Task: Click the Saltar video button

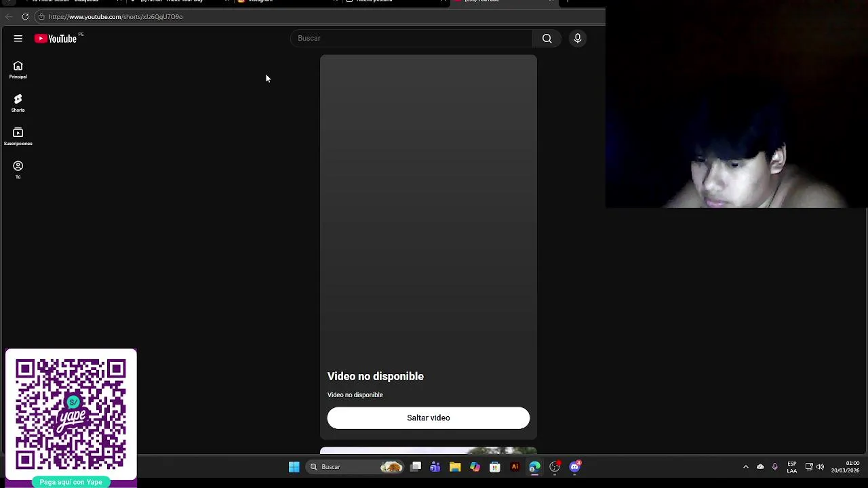Action: [429, 418]
